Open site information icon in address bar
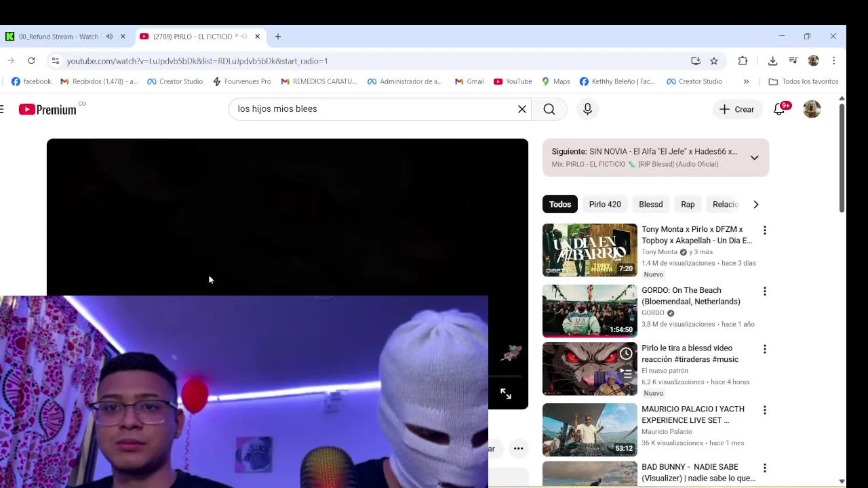 (x=56, y=61)
